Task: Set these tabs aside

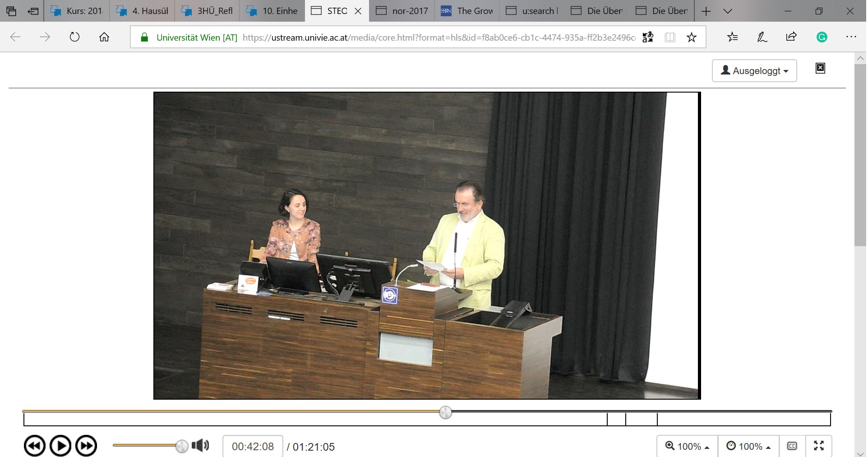Action: click(x=33, y=11)
